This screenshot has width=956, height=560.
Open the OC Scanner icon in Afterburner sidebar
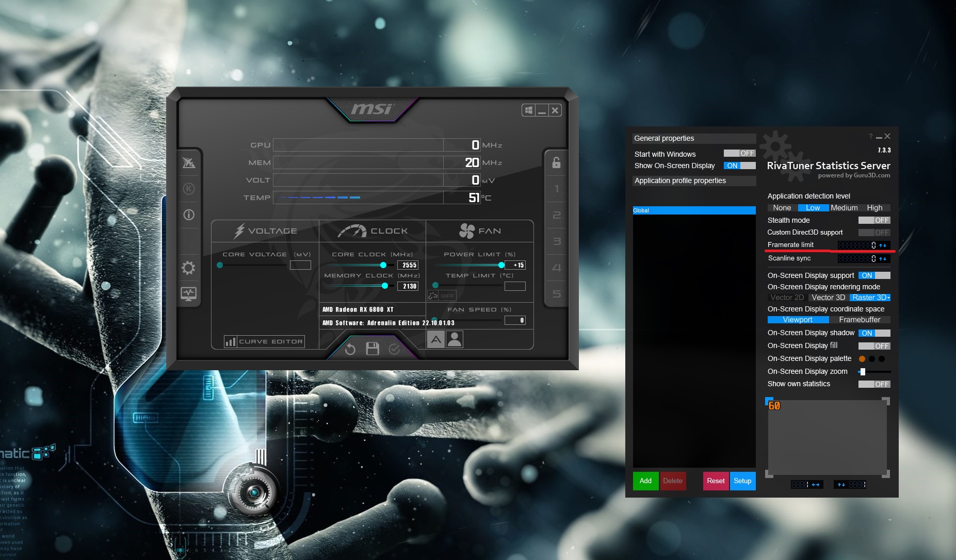[189, 162]
